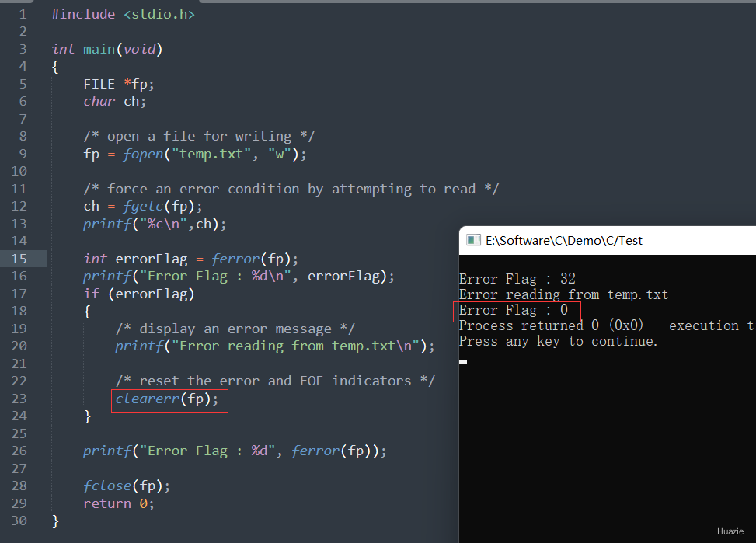Click console output 'Error Flag : 32'
Viewport: 756px width, 543px height.
click(517, 279)
